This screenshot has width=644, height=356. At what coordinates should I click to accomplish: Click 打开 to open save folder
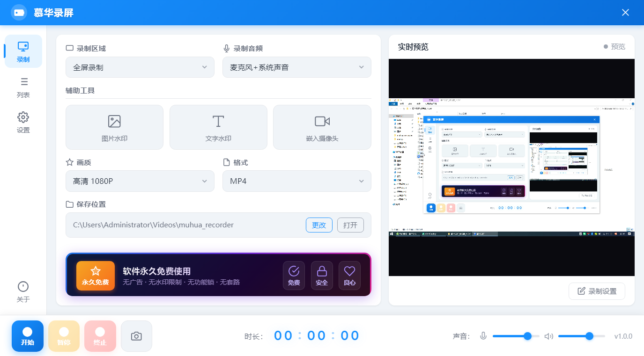click(x=350, y=225)
